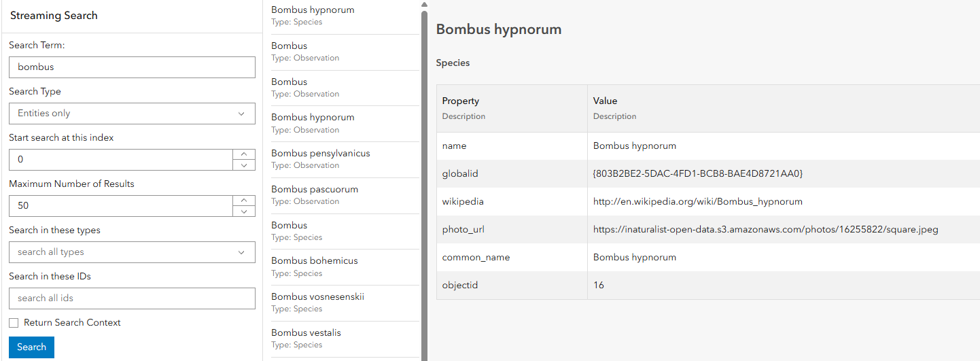Focus the Search in these IDs field
The height and width of the screenshot is (361, 980).
[132, 298]
